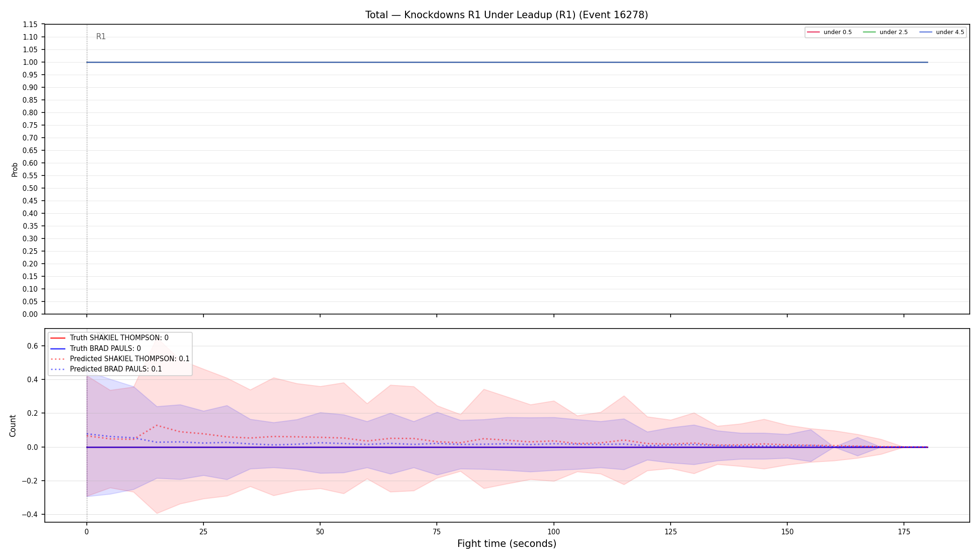
Task: Click the 0.00 tick on the Prob axis
Action: 30,314
